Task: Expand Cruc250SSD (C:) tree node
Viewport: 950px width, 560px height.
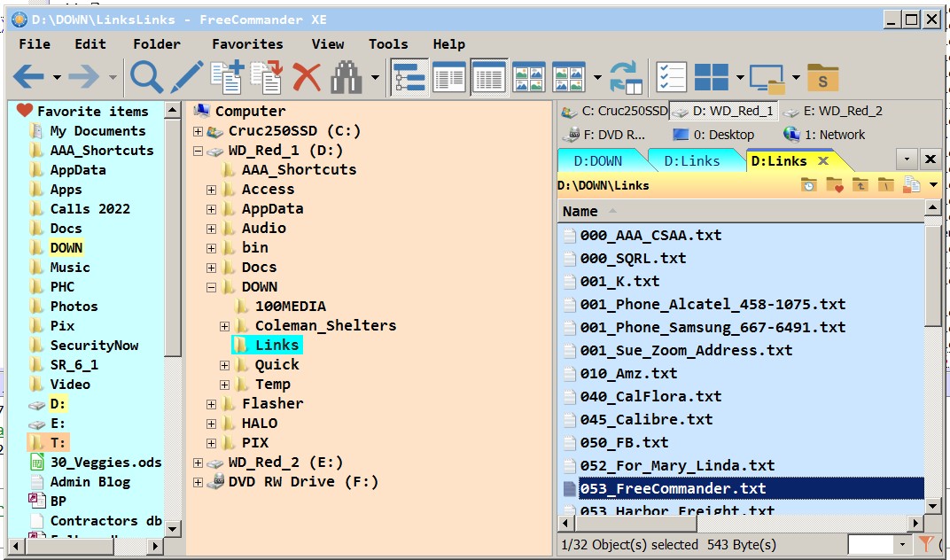Action: point(198,131)
